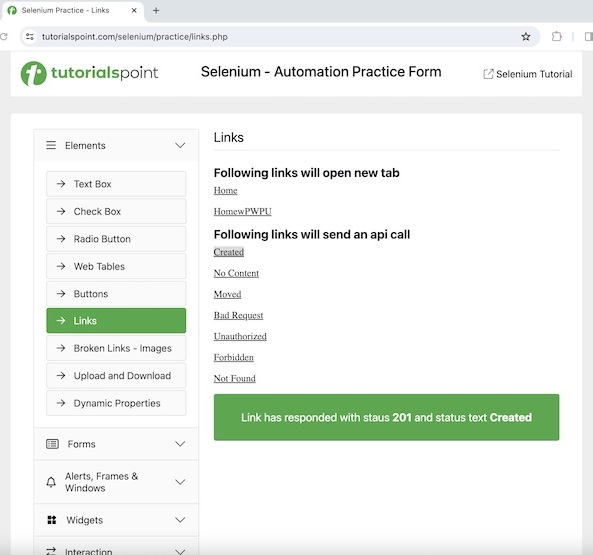Click the Links page heading
Screen dimensions: 593x555
click(228, 137)
